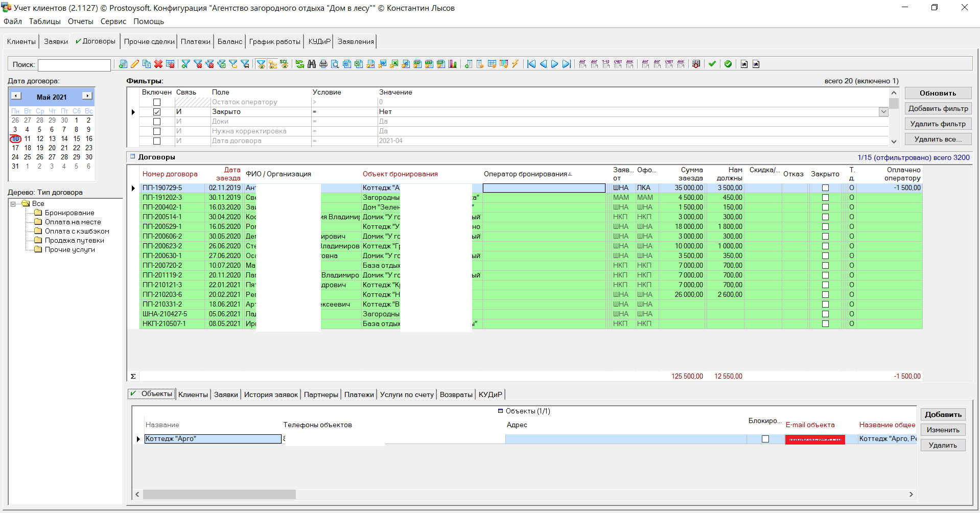Open the Отчеты menu
980x513 pixels.
point(80,21)
